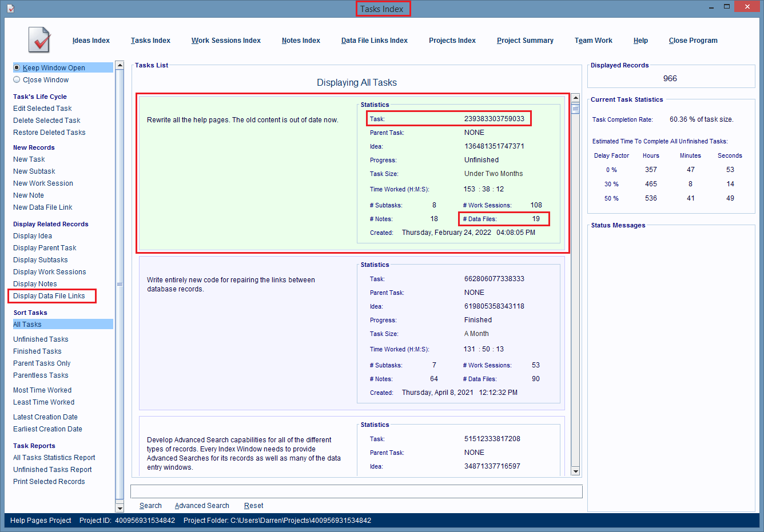
Task: Sort by Latest Creation Date
Action: [45, 417]
